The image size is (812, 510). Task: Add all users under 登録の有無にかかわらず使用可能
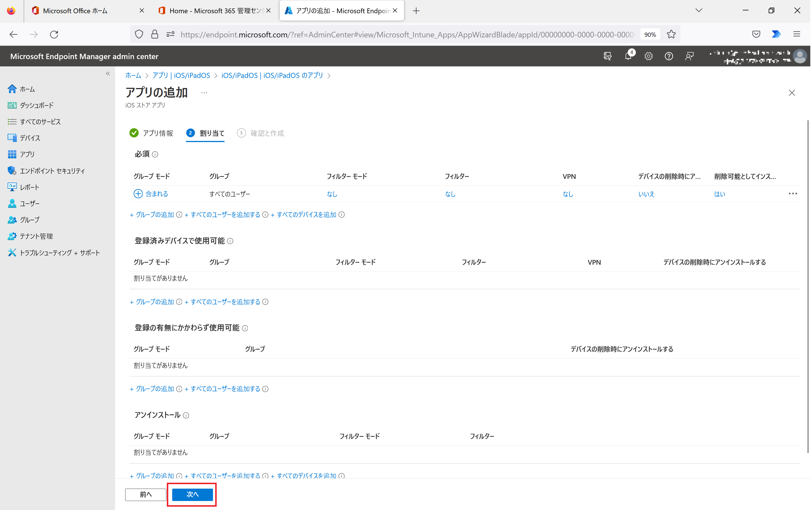pos(223,389)
